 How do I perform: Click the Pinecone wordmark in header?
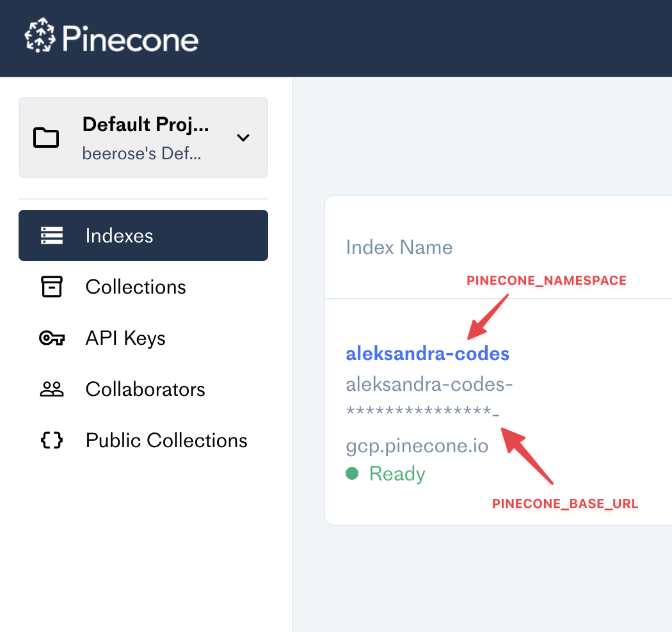coord(131,39)
